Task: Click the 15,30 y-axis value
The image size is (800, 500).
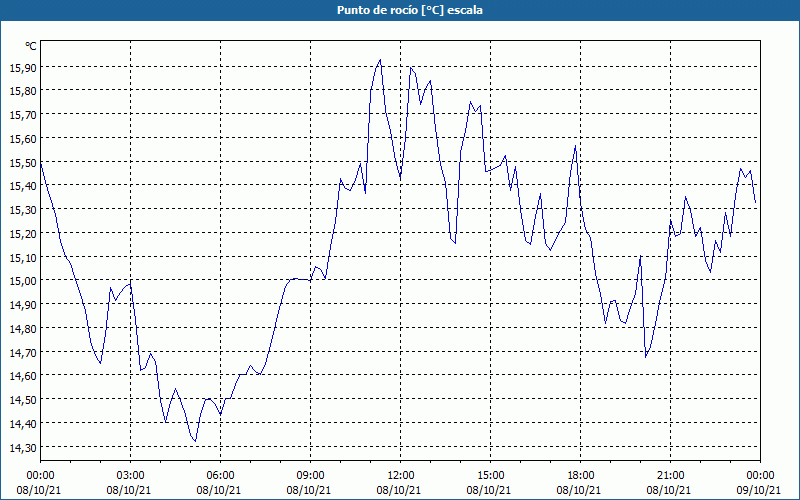Action: click(x=22, y=210)
